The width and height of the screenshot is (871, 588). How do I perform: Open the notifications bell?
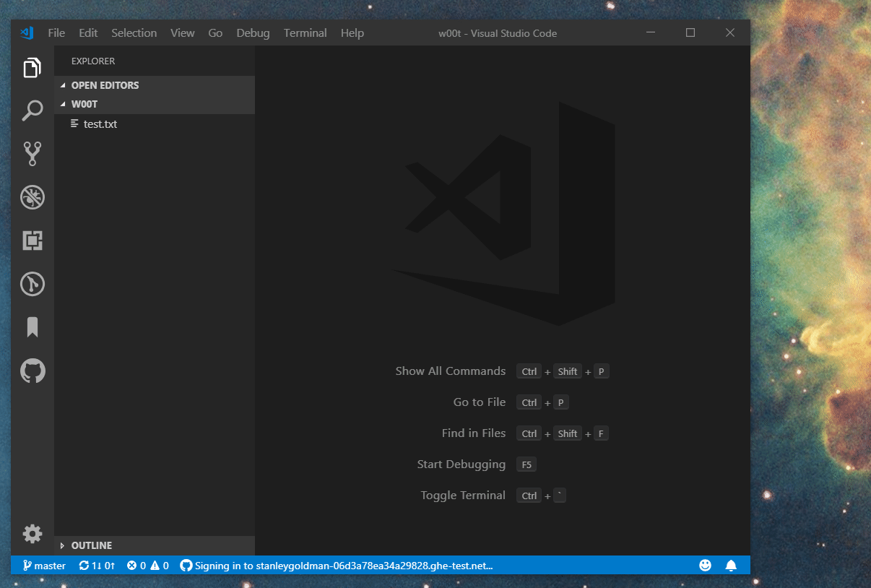coord(731,565)
